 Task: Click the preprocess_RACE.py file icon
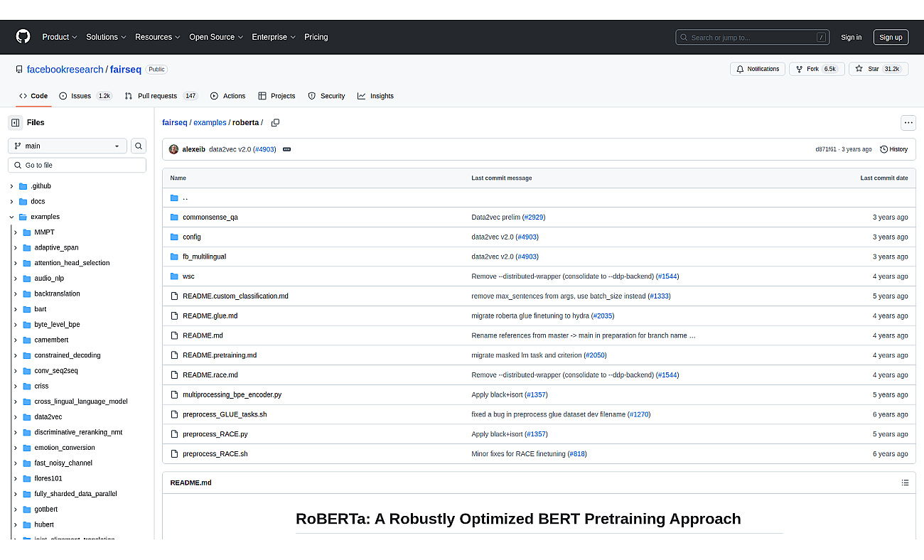tap(174, 434)
